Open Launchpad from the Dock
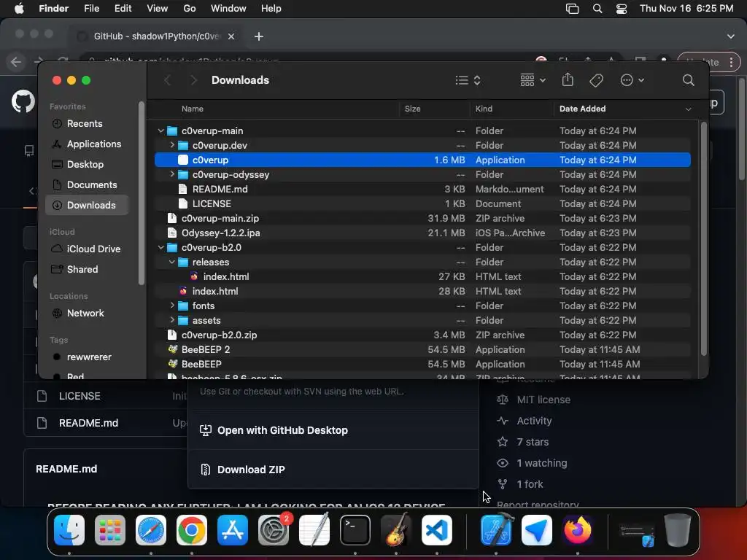Screen dimensions: 747x560 [x=110, y=530]
